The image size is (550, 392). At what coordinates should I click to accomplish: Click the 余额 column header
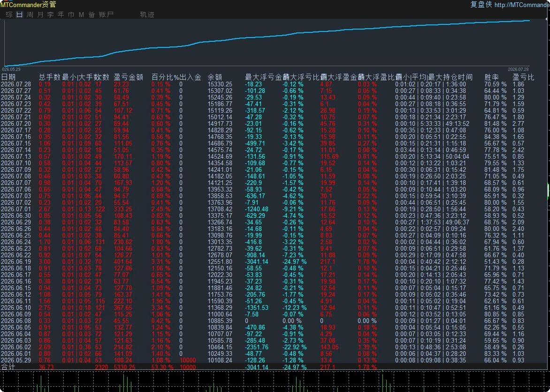tap(214, 77)
